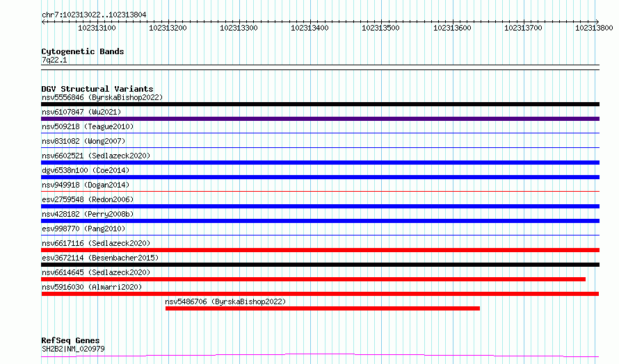Select esv3672114 (Besenbacher2015) label
Viewport: 619px width, 364px height.
point(100,258)
